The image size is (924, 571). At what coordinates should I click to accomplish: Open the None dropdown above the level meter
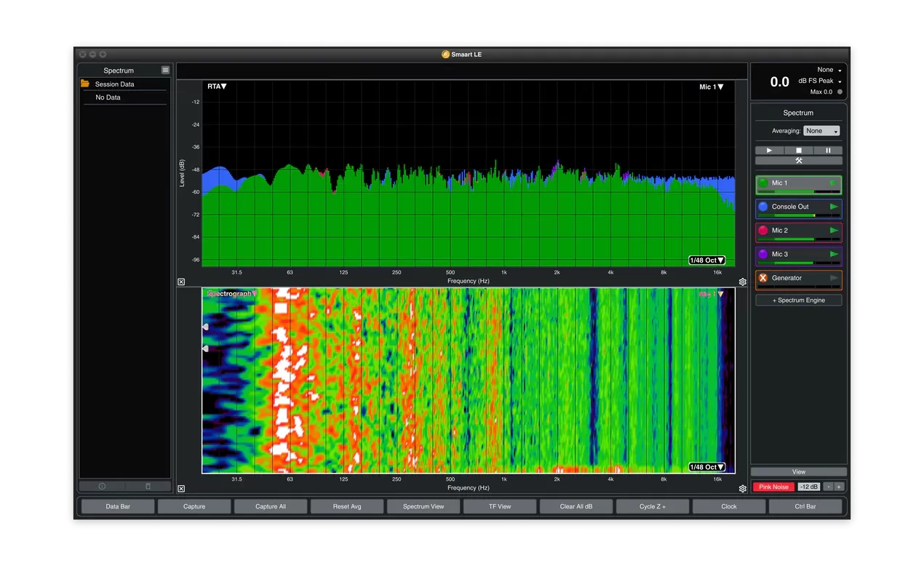(829, 70)
